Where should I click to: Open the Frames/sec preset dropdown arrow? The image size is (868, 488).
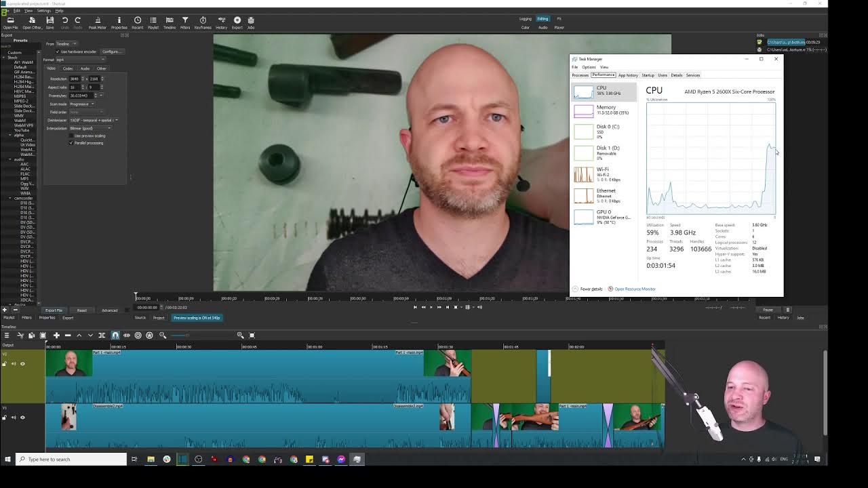[x=101, y=96]
